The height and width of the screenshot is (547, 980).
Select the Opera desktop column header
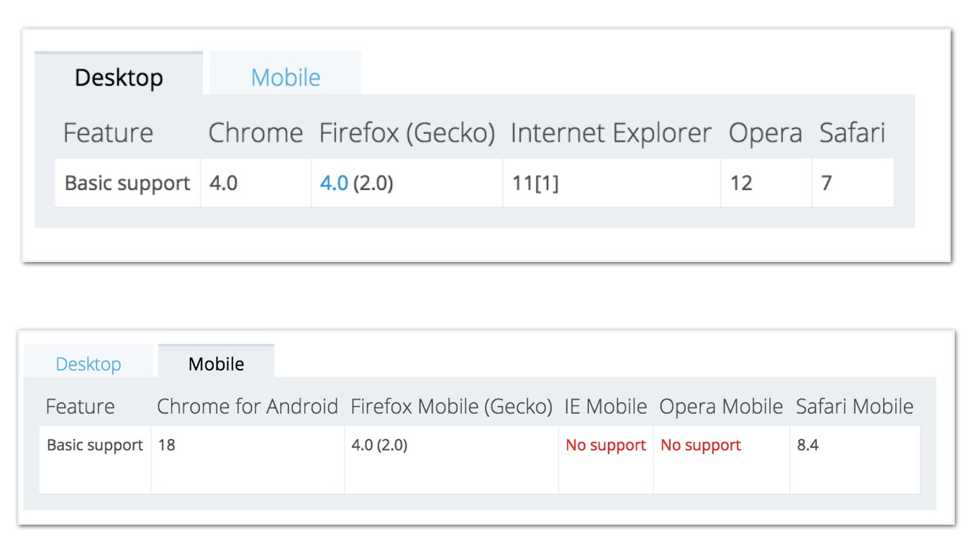tap(765, 133)
